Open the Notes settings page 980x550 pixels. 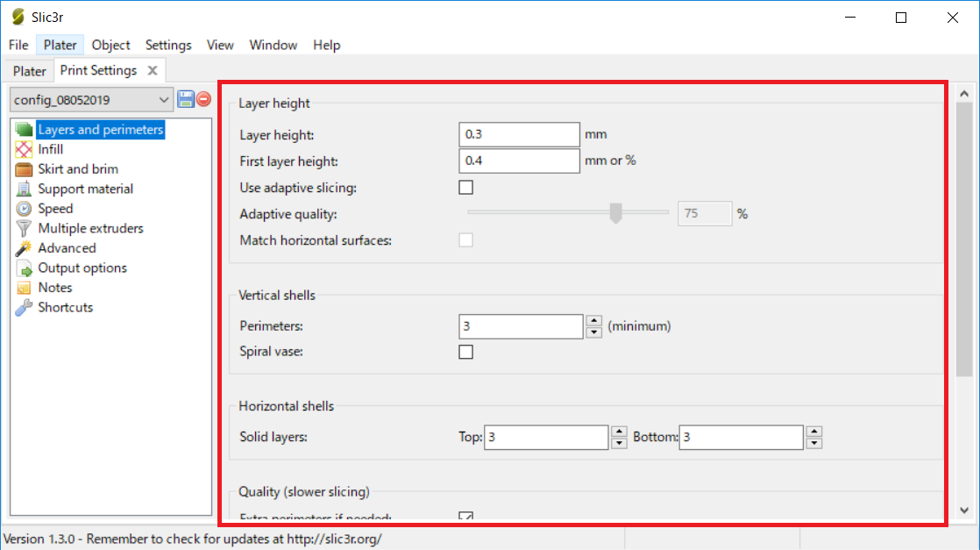pyautogui.click(x=55, y=287)
